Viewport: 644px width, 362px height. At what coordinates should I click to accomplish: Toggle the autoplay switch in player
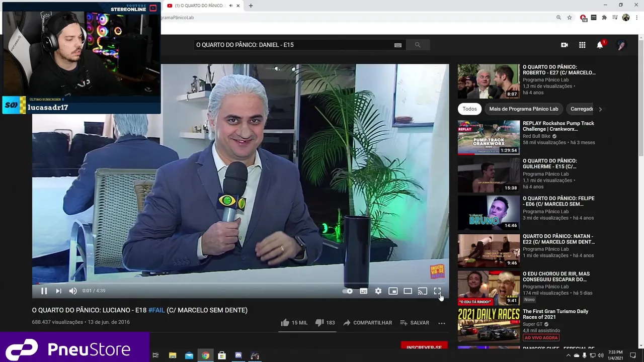(x=347, y=291)
